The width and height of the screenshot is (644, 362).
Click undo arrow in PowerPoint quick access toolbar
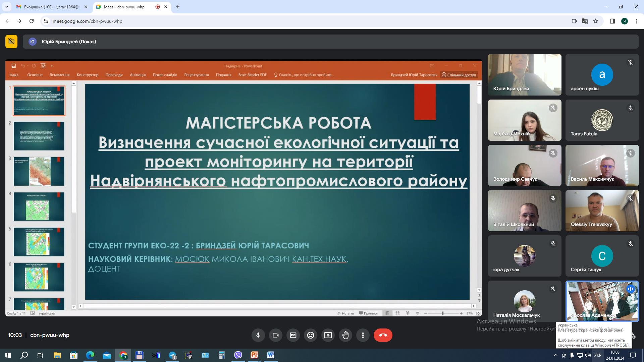(x=23, y=66)
